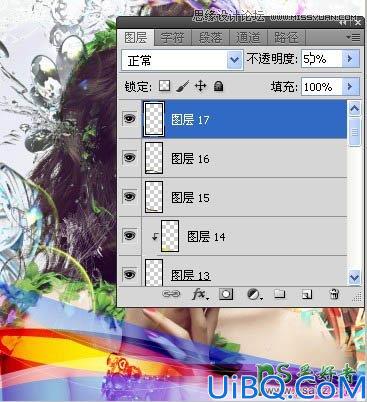The height and width of the screenshot is (402, 367).
Task: Open the 字符 tab
Action: pyautogui.click(x=173, y=37)
